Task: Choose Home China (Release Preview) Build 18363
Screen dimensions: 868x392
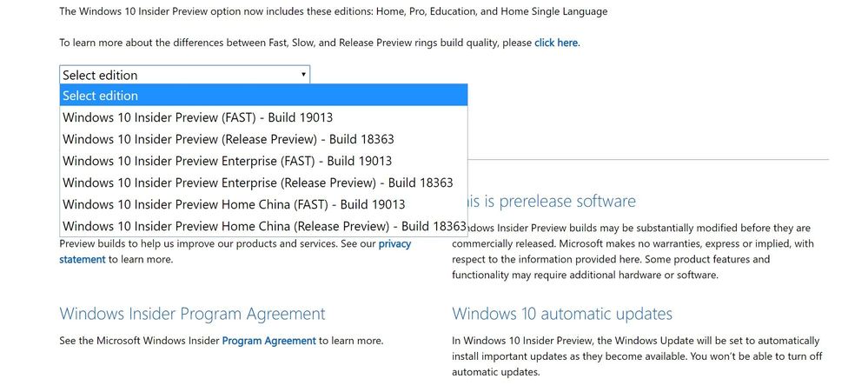Action: (263, 225)
